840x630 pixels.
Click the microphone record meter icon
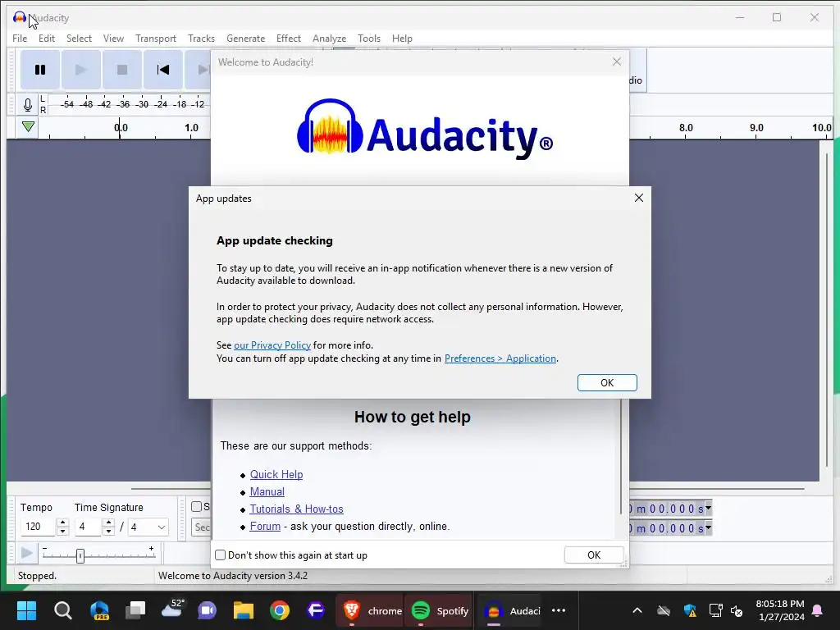pos(28,104)
